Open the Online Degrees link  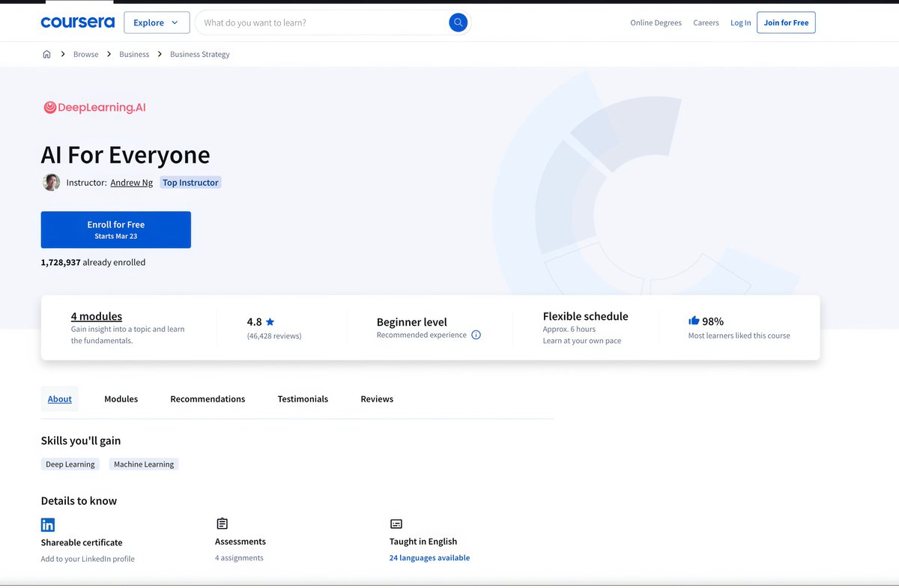(656, 22)
